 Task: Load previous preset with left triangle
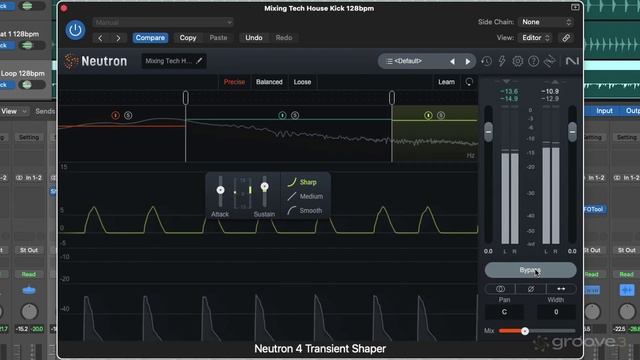452,62
